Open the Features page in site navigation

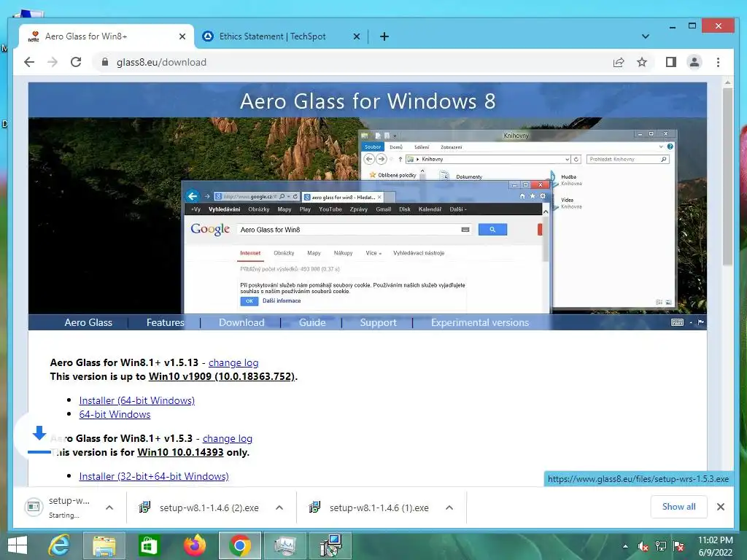(x=166, y=322)
